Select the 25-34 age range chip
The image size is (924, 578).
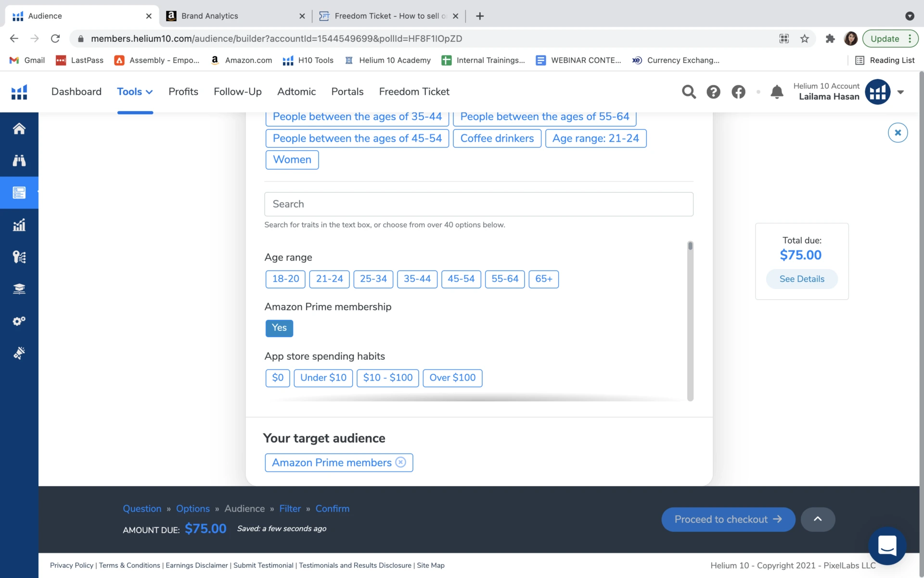pos(373,279)
